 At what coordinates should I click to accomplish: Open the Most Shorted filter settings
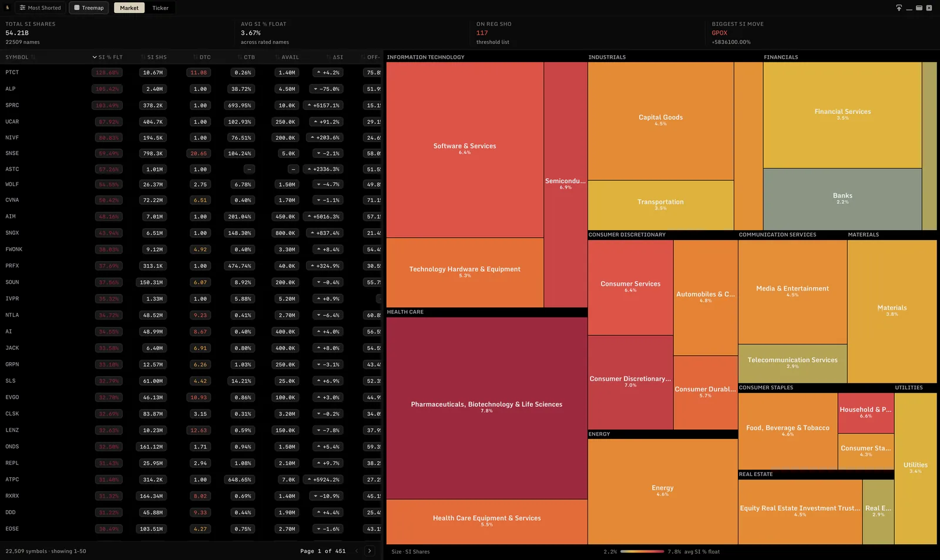point(40,8)
